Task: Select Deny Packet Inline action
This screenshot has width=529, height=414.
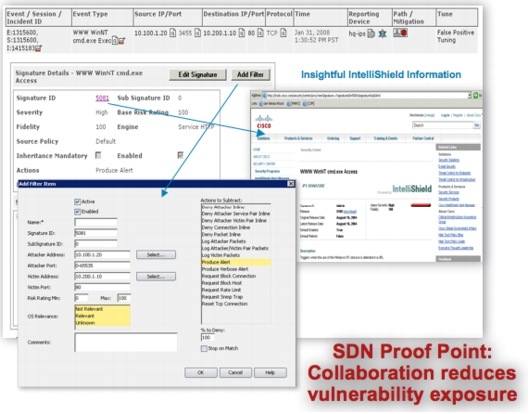Action: point(236,234)
